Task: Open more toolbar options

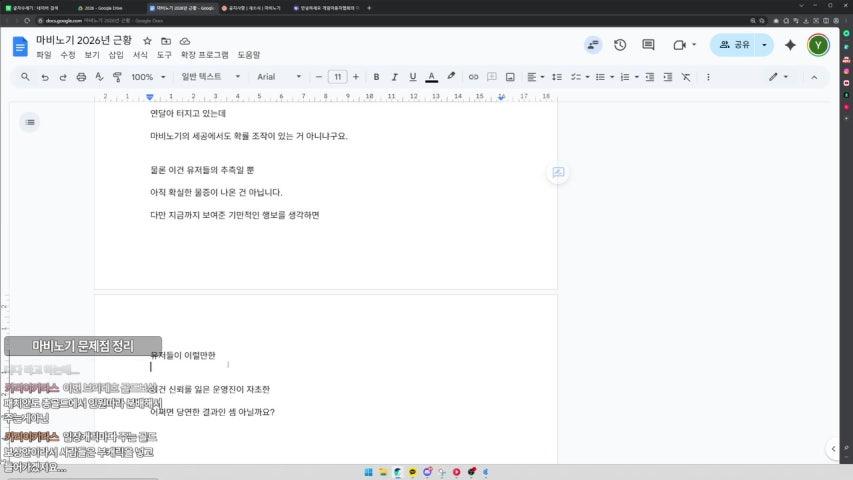Action: (708, 77)
